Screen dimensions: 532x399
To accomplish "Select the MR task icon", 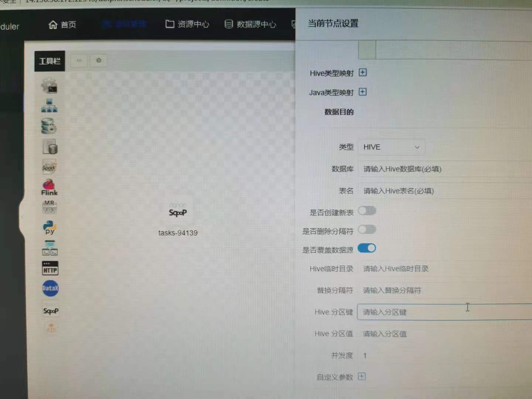I will 50,207.
